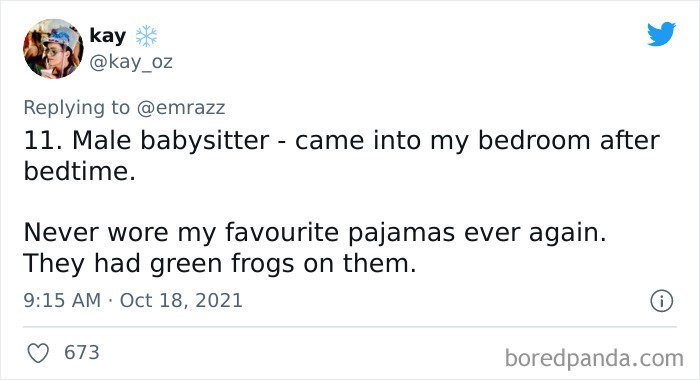Screen dimensions: 700x380
Task: View the 673 likes count
Action: [x=82, y=352]
